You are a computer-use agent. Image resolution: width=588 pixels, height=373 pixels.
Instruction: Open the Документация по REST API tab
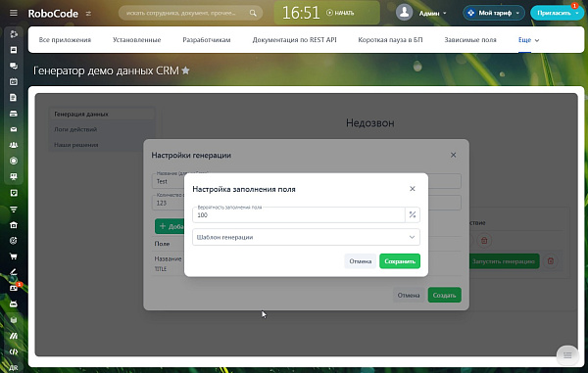pos(294,40)
